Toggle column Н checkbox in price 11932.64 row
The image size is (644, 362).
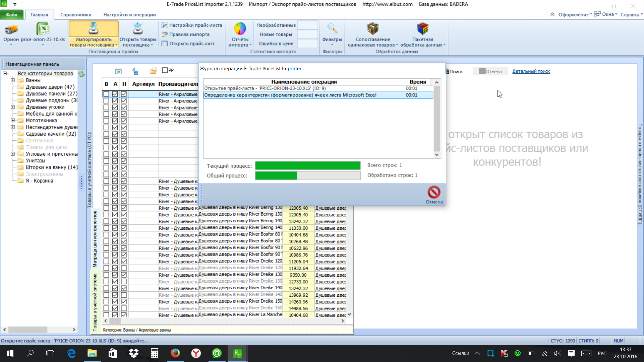pos(124,268)
